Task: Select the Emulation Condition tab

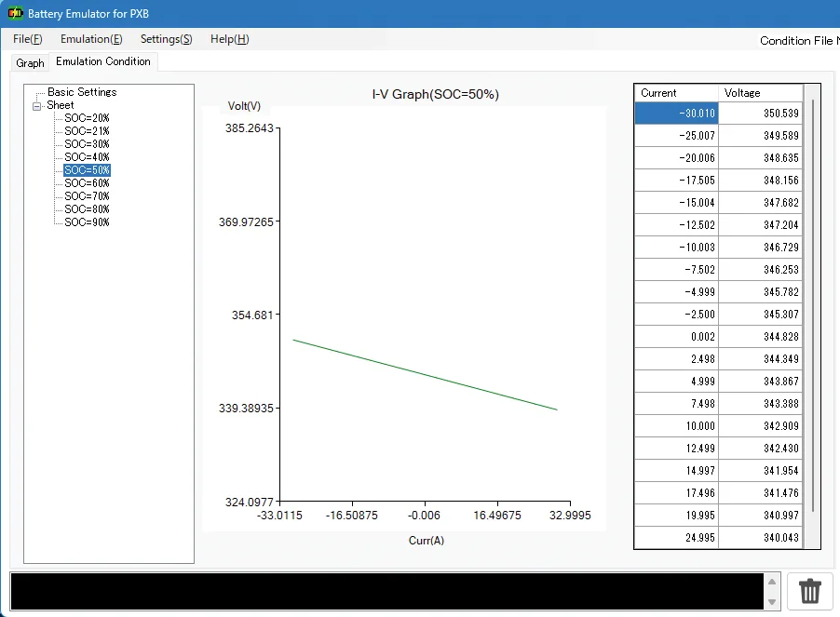Action: tap(102, 61)
